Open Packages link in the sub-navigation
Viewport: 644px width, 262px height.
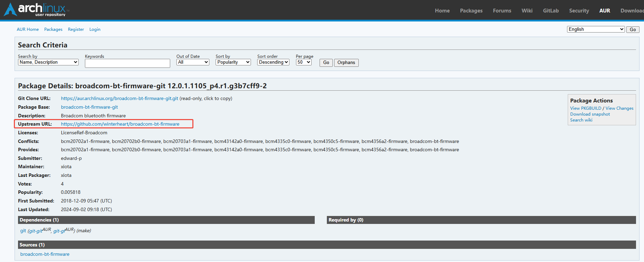(53, 29)
